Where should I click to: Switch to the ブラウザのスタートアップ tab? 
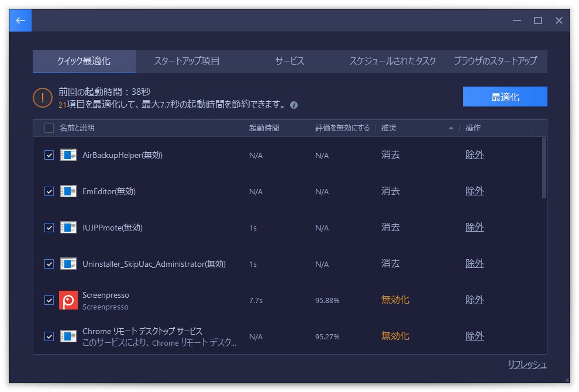495,61
